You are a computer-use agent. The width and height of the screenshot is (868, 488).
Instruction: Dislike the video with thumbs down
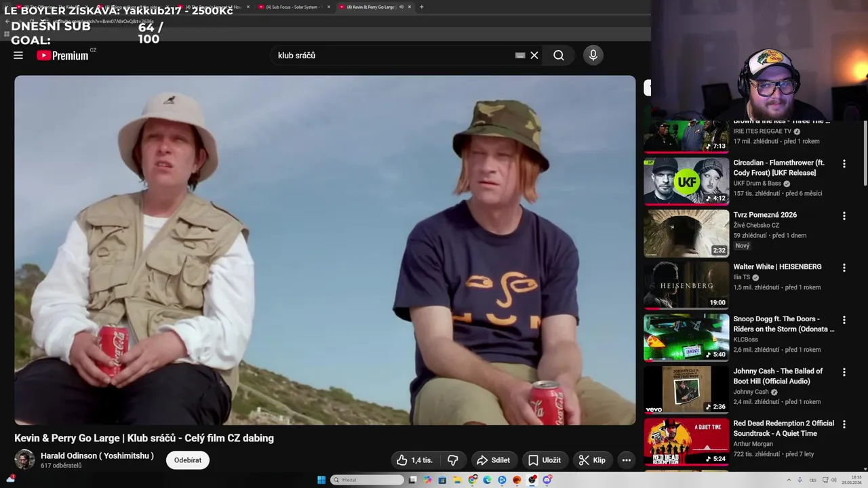click(x=452, y=460)
